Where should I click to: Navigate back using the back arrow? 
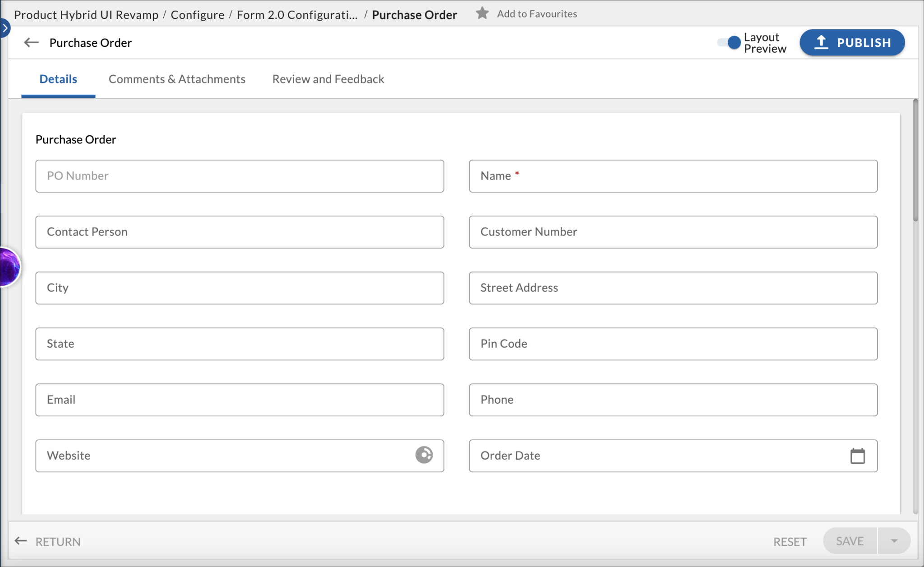tap(31, 42)
